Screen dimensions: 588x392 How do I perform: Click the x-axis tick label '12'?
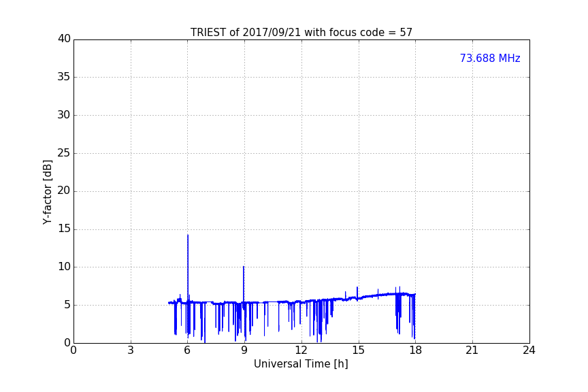pyautogui.click(x=301, y=350)
